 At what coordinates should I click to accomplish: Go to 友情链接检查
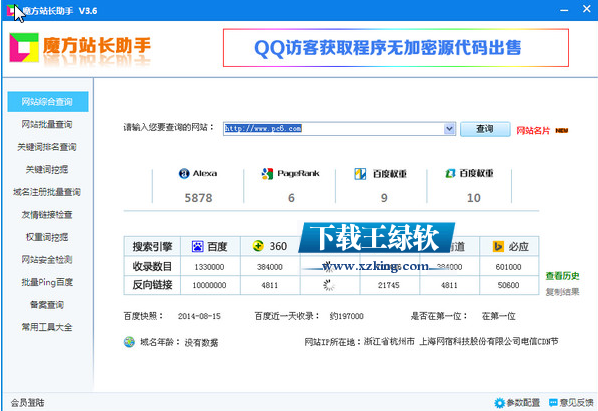(x=47, y=215)
